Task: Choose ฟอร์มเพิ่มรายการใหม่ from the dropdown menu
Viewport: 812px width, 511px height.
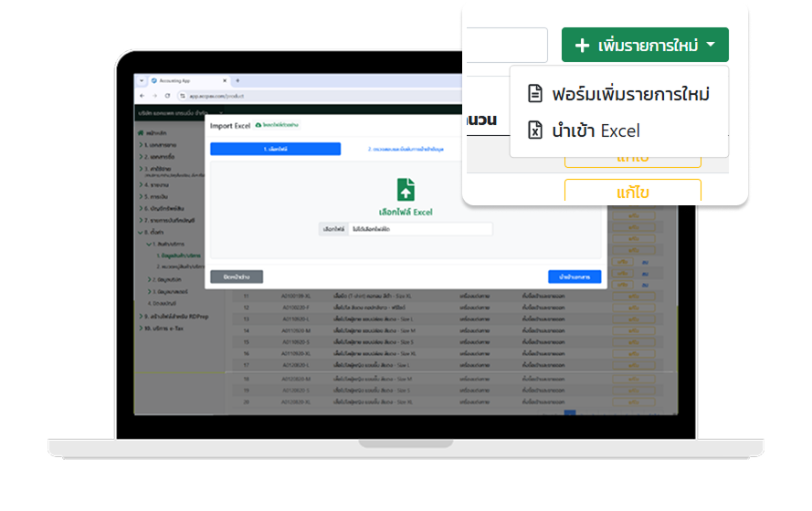Action: [x=619, y=94]
